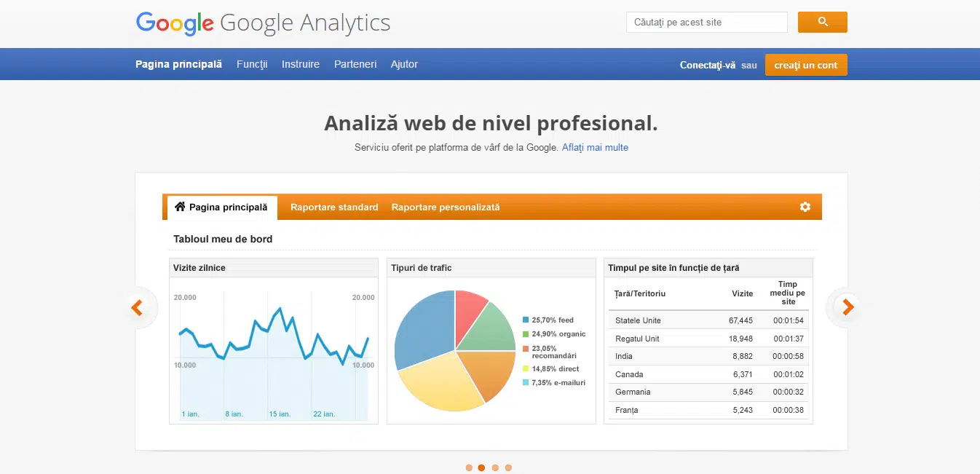Click the Conectați-vă sign-in link
Screen dimensions: 980x474
pos(708,65)
